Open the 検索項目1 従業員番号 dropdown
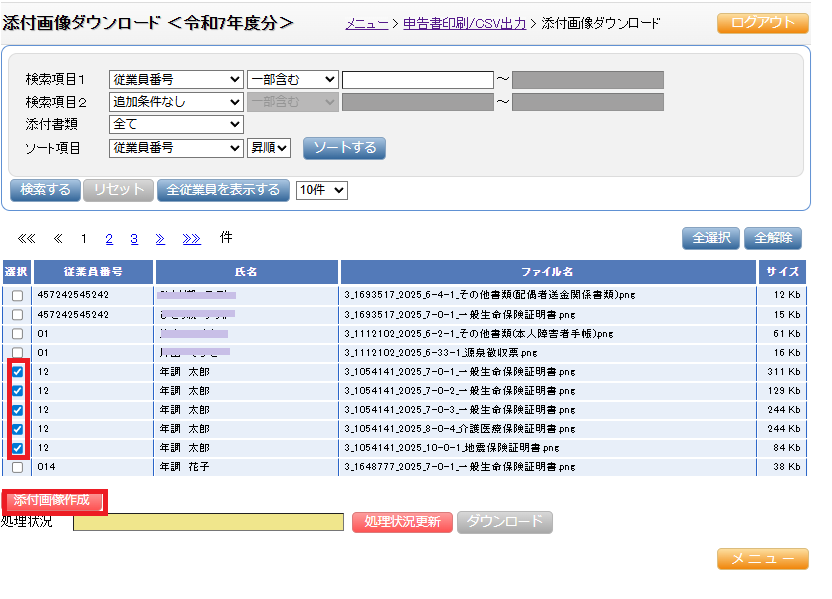 [x=176, y=80]
